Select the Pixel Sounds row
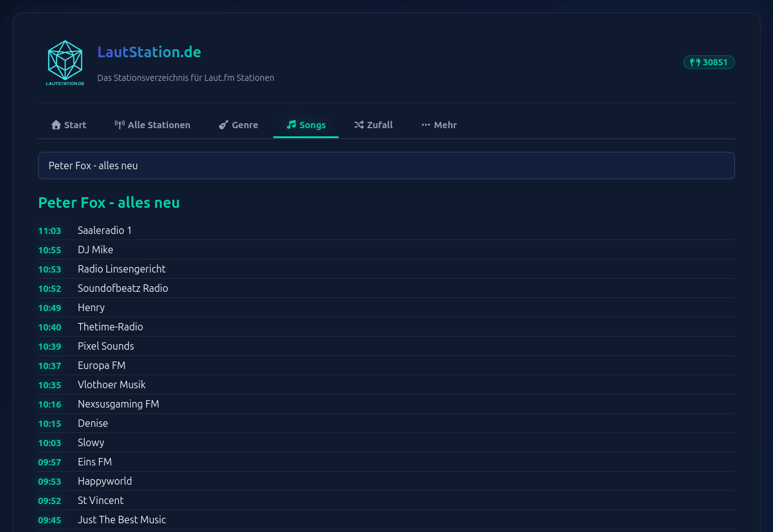Image resolution: width=773 pixels, height=532 pixels. tap(386, 346)
